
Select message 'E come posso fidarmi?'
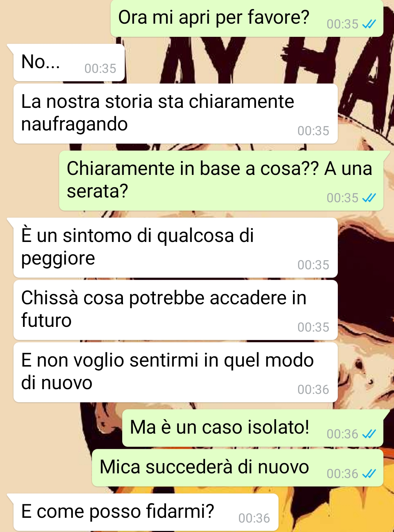[146, 512]
